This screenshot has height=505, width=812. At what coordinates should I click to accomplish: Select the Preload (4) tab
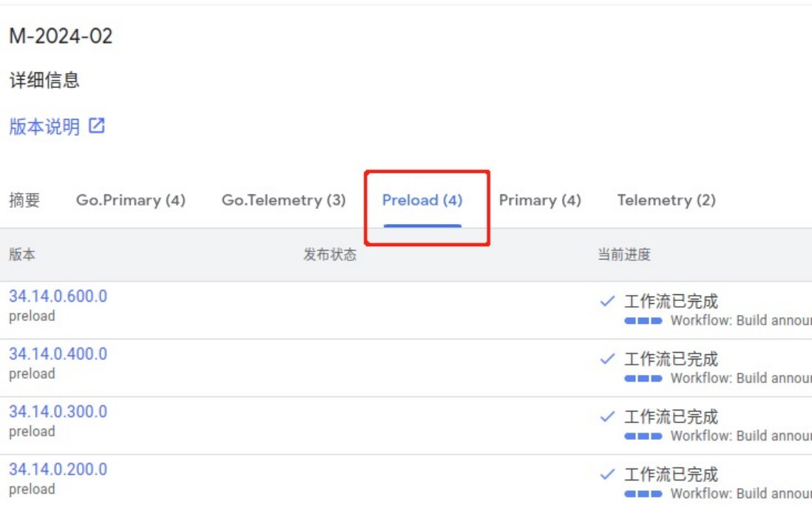[422, 200]
